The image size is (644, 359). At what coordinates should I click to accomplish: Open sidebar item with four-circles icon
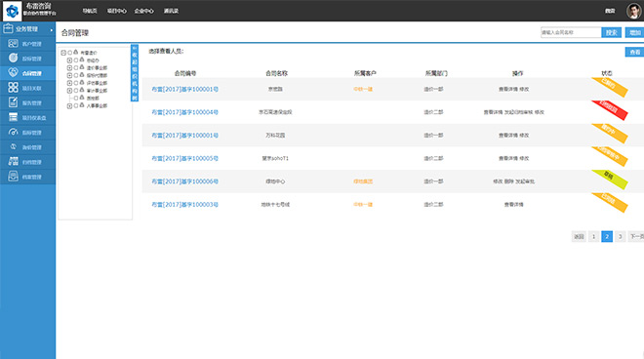pyautogui.click(x=13, y=88)
